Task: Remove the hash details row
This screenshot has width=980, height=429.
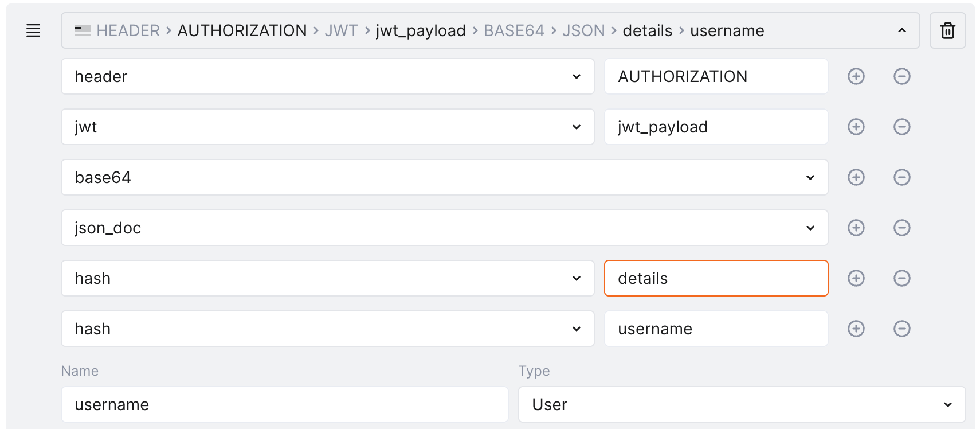Action: coord(901,278)
